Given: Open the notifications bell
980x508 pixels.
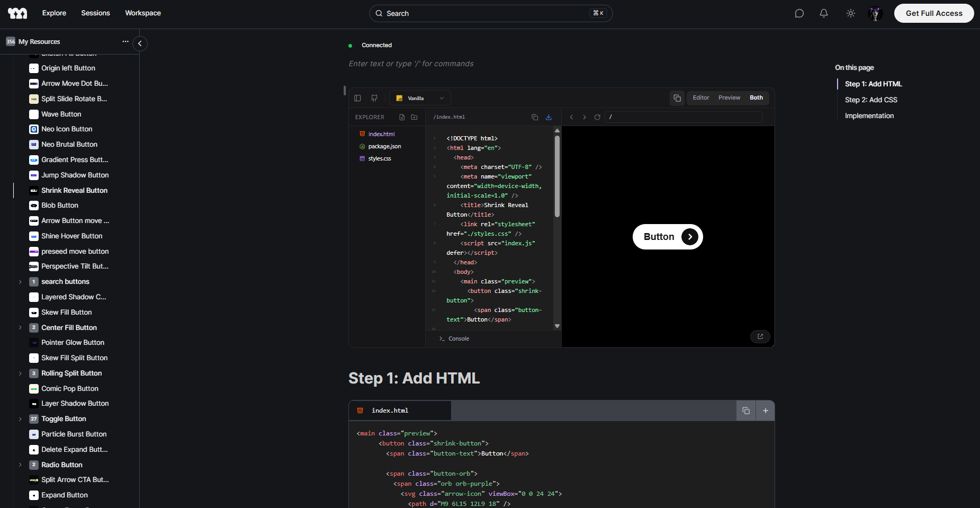Looking at the screenshot, I should coord(824,13).
